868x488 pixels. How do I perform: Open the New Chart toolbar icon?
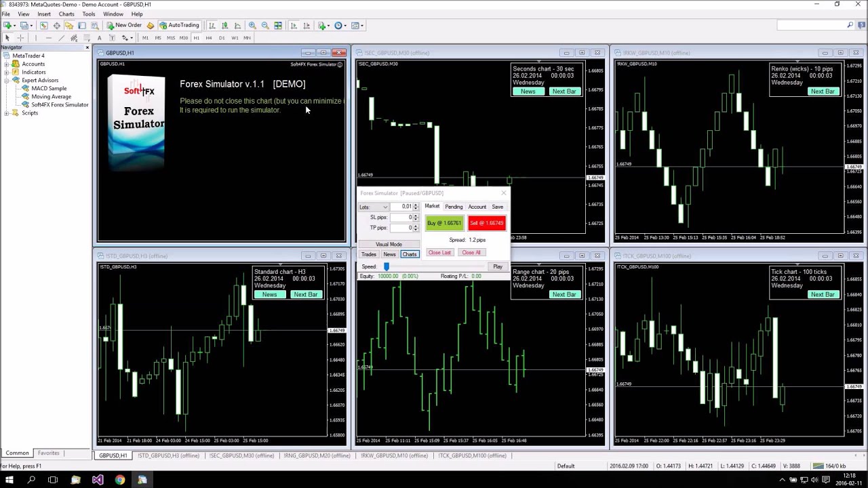click(7, 25)
